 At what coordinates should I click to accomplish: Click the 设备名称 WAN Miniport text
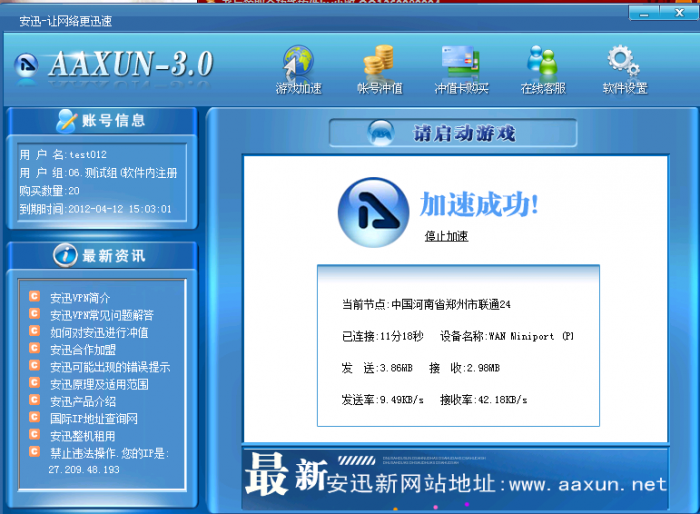[x=507, y=336]
